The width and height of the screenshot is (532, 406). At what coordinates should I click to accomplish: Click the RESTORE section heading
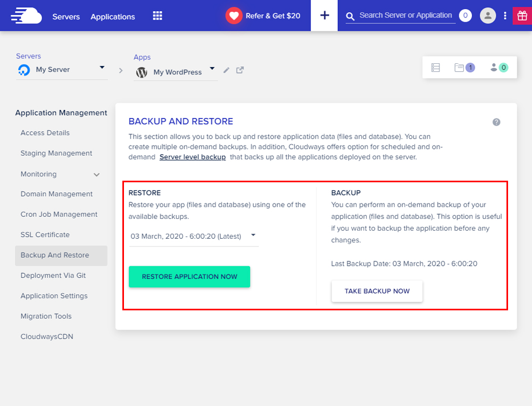(x=145, y=193)
